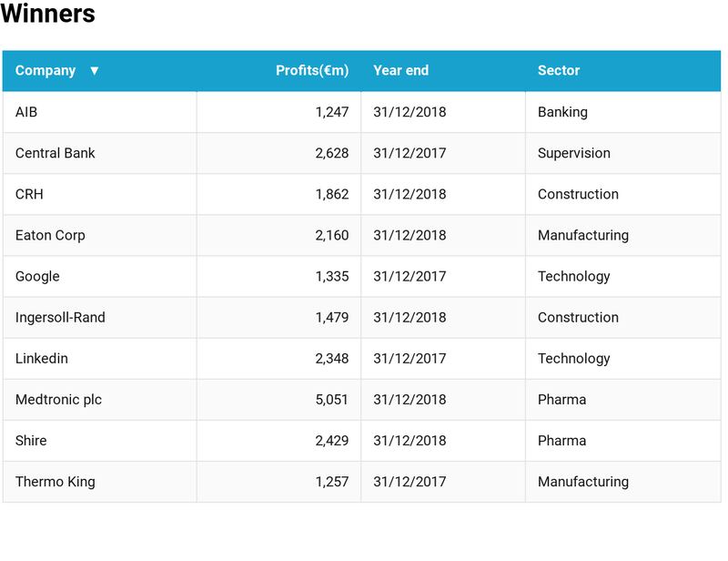
Task: Select the Google company cell
Action: click(37, 276)
